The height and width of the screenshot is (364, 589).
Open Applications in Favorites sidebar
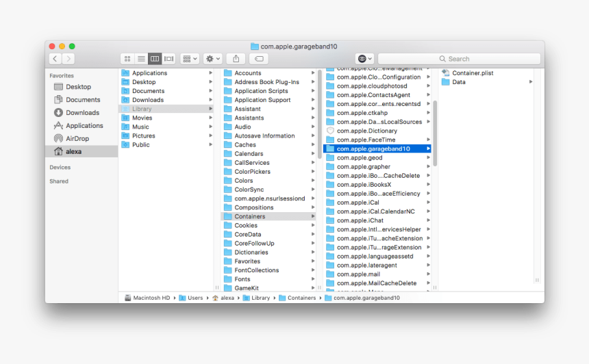[x=82, y=126]
